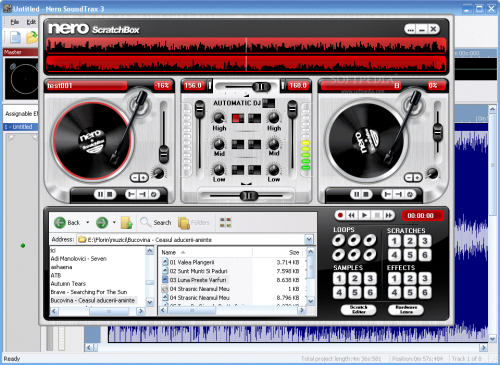Trigger the first loop disc under LOOPS
Viewport: 500px width, 365px height.
338,240
